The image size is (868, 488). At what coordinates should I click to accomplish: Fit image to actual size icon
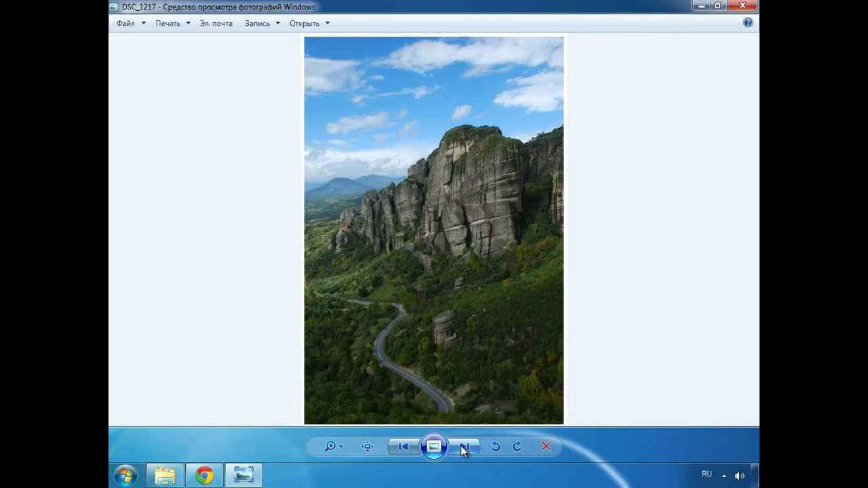pos(368,446)
